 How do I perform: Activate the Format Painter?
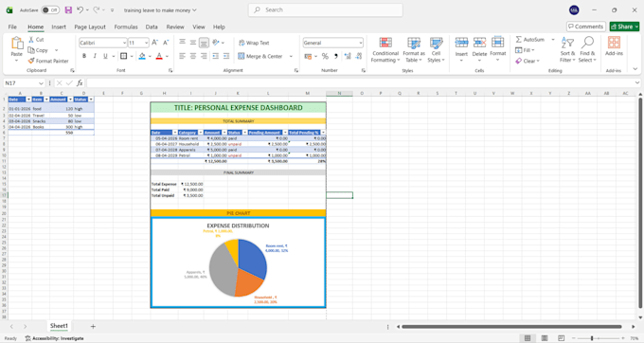(48, 61)
